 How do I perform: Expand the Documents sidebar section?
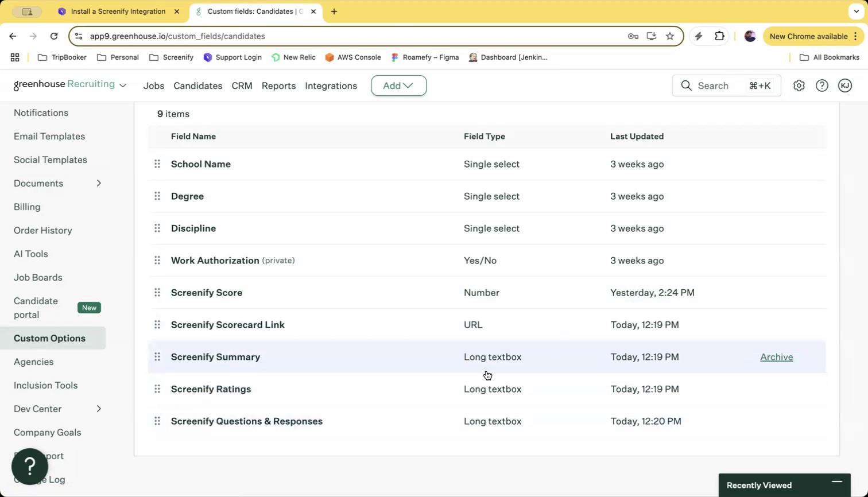[99, 184]
